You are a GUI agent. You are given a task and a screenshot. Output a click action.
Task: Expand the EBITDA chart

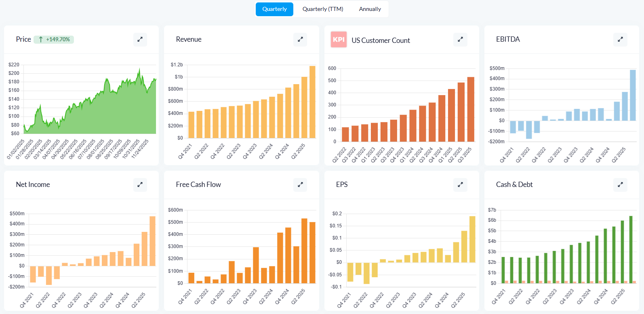(x=620, y=40)
